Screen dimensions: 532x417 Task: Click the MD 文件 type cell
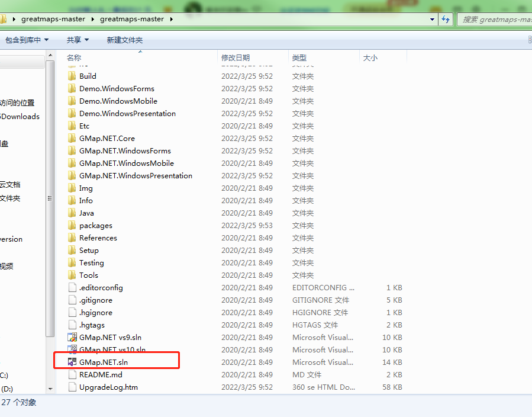pos(307,375)
